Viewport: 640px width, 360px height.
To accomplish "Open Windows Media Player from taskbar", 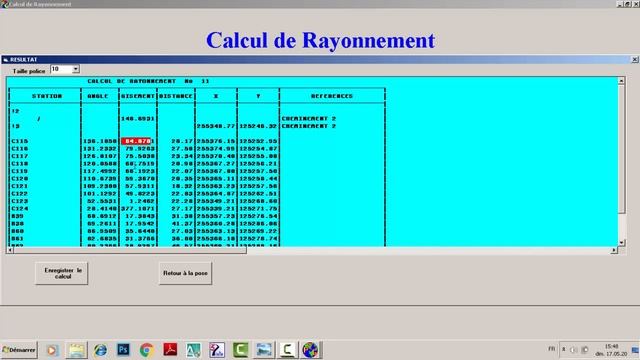I will click(52, 350).
